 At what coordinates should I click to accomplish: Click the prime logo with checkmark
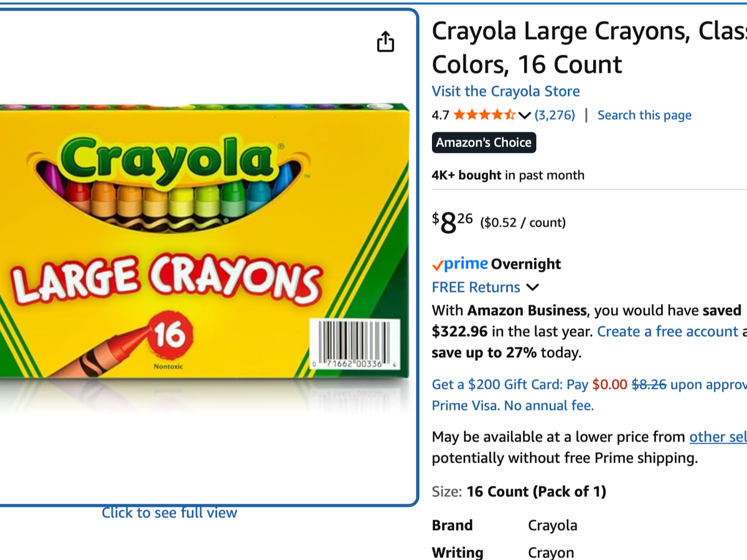[460, 264]
